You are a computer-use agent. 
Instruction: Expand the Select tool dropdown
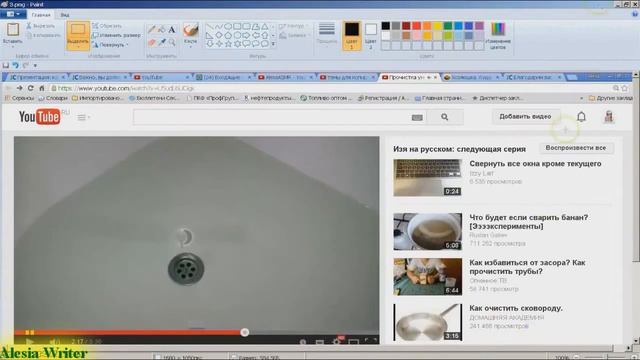(78, 46)
